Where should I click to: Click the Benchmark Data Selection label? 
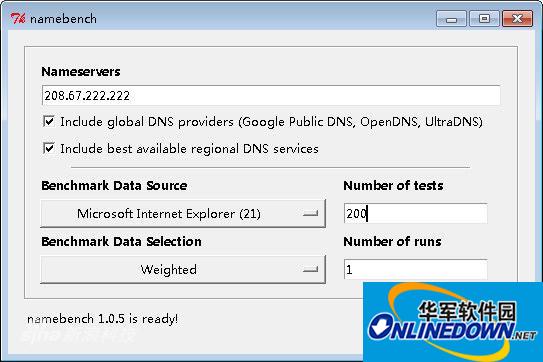121,241
